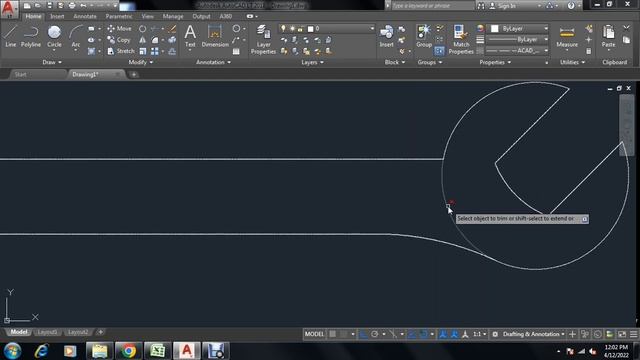Viewport: 640px width, 360px height.
Task: Select the Line tool
Action: click(x=11, y=36)
